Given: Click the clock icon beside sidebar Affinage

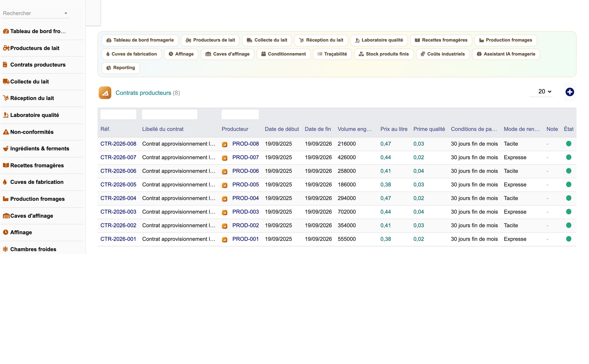Looking at the screenshot, I should point(5,232).
